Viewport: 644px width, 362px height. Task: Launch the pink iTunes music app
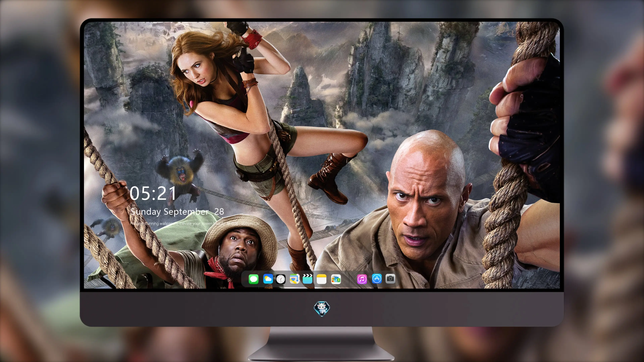362,279
